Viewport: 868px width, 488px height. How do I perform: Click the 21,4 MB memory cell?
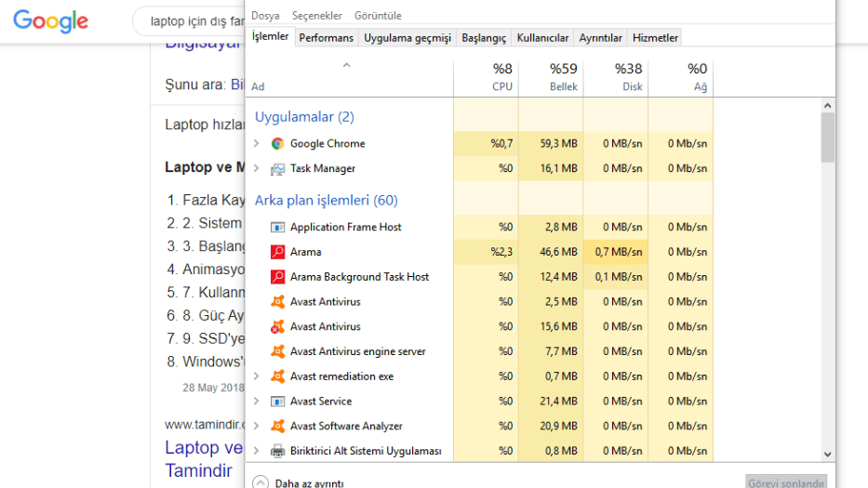click(x=551, y=402)
